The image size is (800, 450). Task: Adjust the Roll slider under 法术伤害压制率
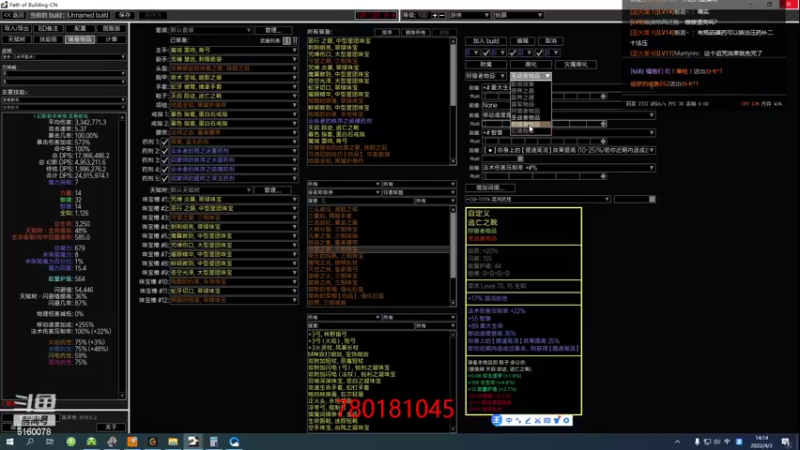point(545,177)
